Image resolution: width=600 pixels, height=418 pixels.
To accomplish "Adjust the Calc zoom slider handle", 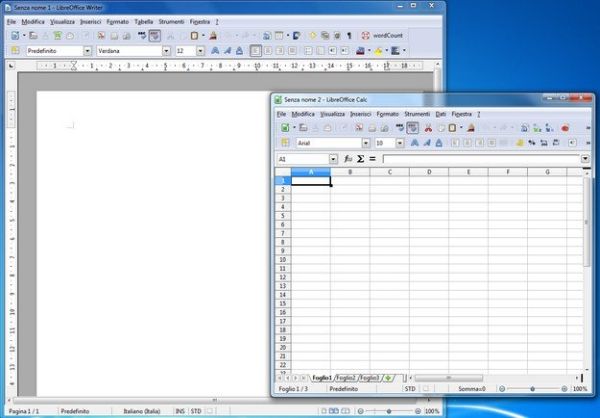I will point(532,389).
